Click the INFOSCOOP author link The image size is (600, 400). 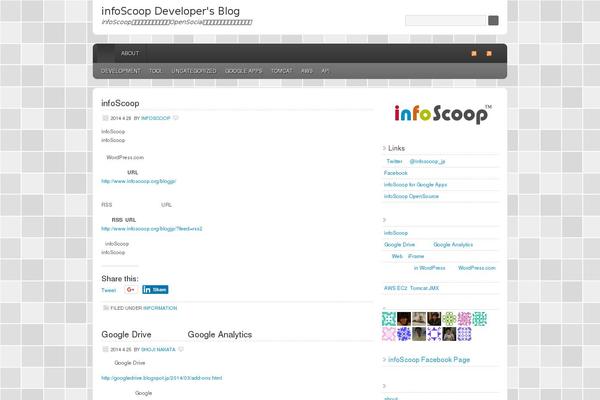click(x=156, y=118)
